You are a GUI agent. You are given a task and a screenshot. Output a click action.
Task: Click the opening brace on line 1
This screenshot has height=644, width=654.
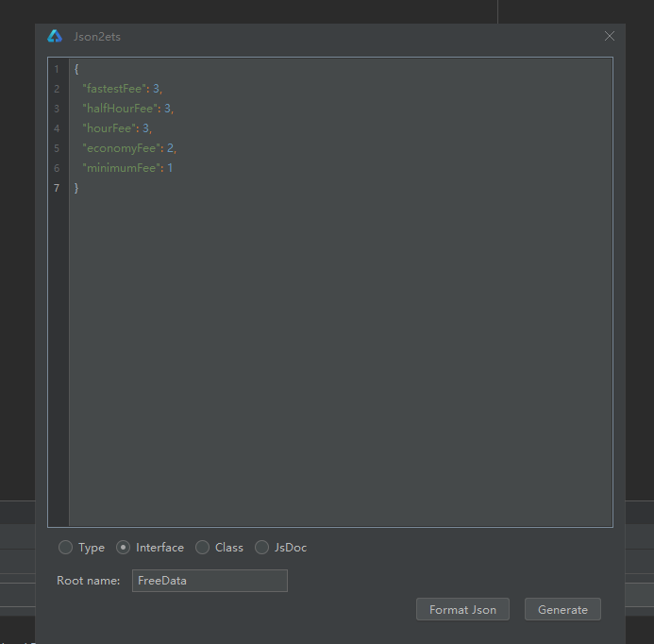pos(76,69)
